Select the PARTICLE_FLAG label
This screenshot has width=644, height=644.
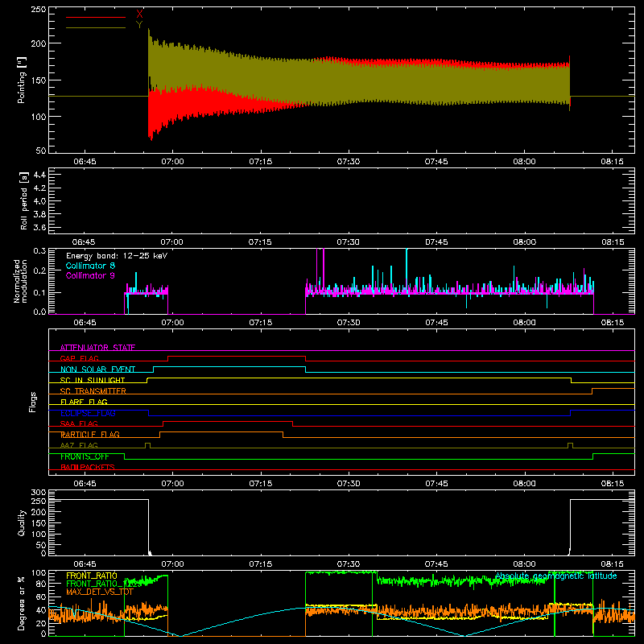90,435
